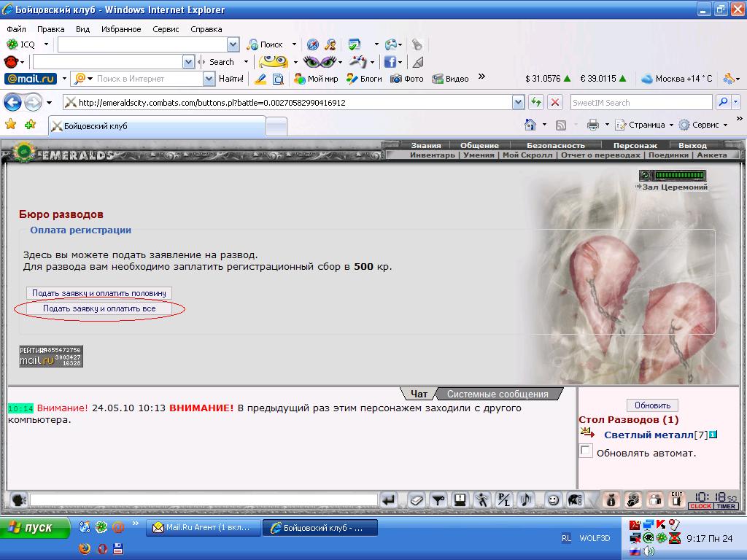Click the money bag icon in bottom bar
This screenshot has height=560, width=747.
click(x=612, y=500)
